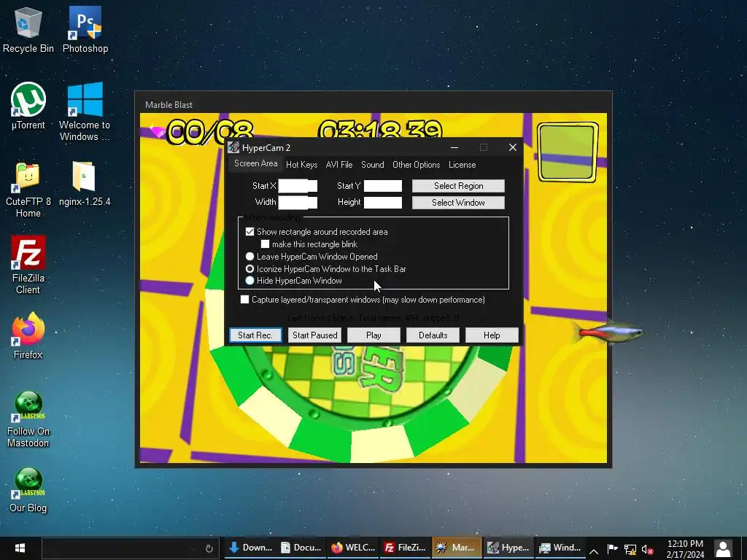
Task: Click the 12:10 PM taskbar clock
Action: pos(685,548)
